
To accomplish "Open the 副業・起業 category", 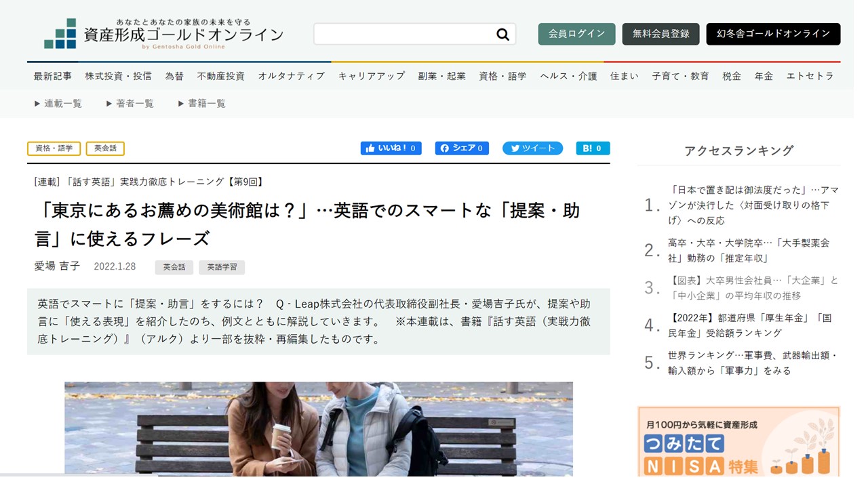I will (442, 76).
